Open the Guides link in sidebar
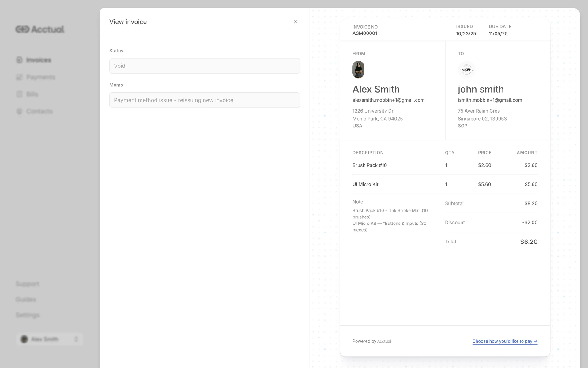 click(26, 299)
